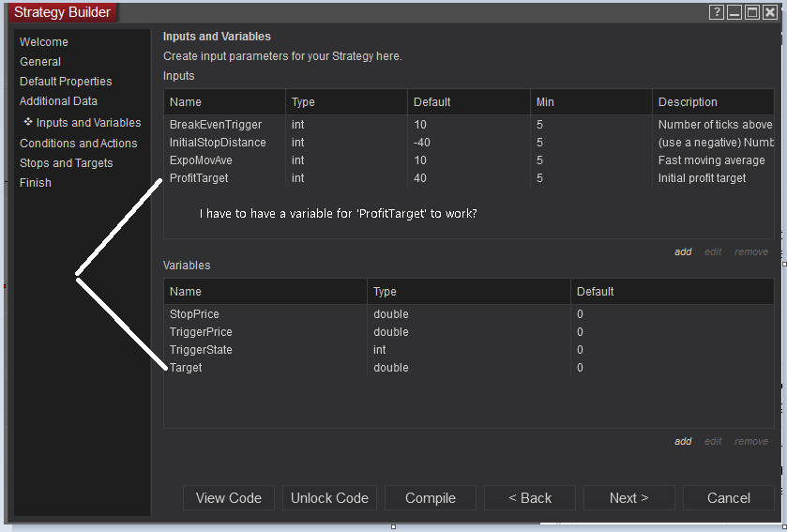Viewport: 787px width, 532px height.
Task: Jump to the Finish step
Action: tap(36, 183)
